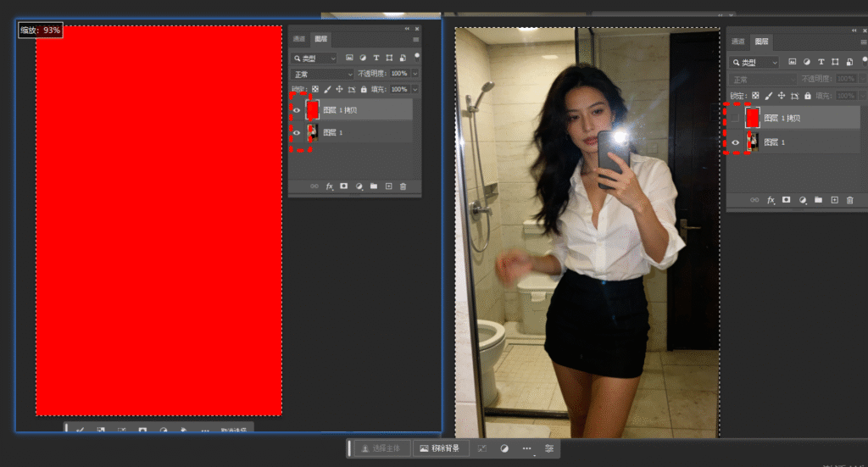Viewport: 868px width, 467px height.
Task: Filter text layers in left panel
Action: 376,58
